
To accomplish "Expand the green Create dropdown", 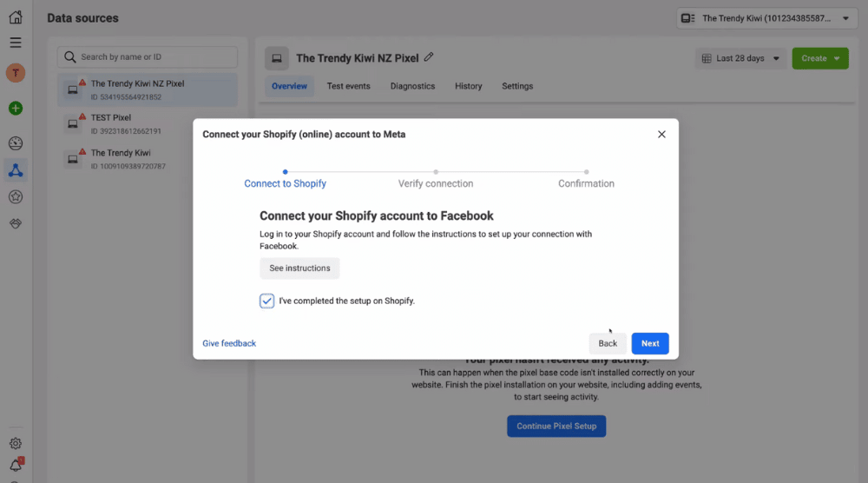I will pyautogui.click(x=820, y=58).
